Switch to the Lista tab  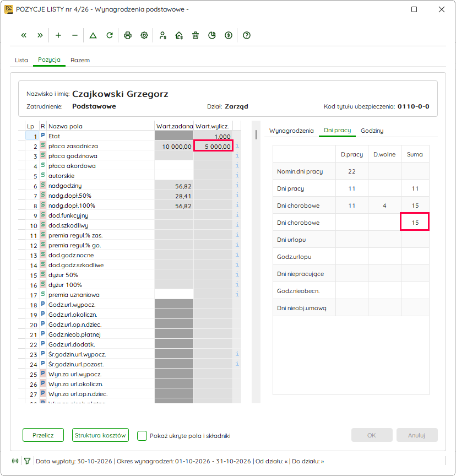(21, 60)
